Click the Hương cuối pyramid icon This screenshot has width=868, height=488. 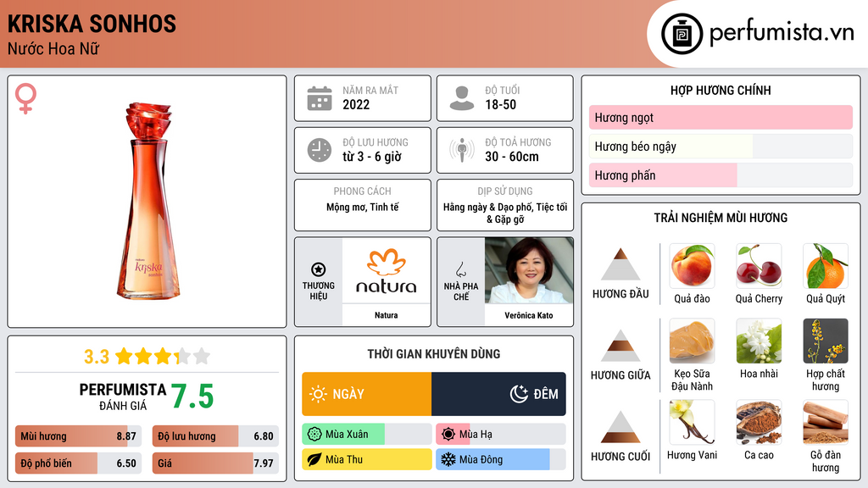(x=620, y=427)
